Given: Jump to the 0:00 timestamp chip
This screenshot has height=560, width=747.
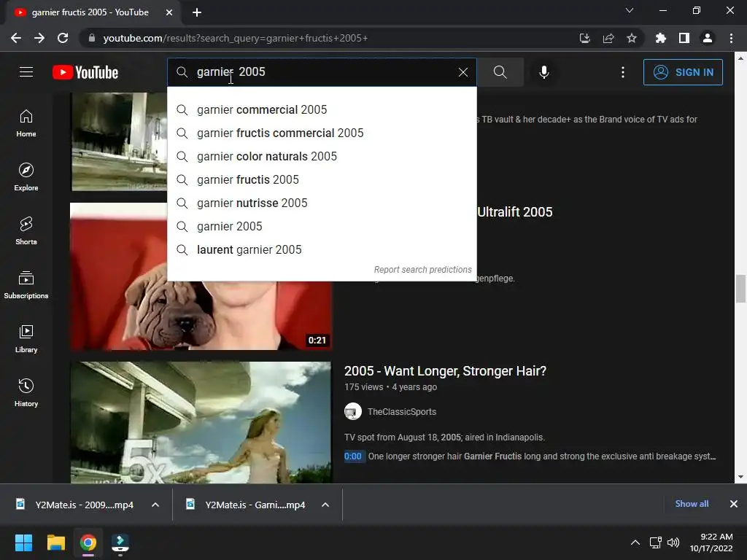Looking at the screenshot, I should pos(353,456).
